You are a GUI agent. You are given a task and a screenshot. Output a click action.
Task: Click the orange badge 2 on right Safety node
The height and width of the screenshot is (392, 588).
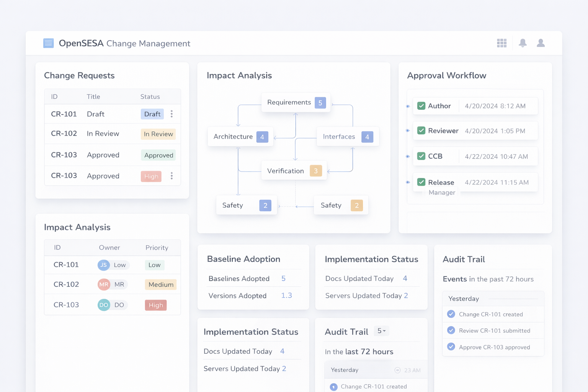pos(357,206)
